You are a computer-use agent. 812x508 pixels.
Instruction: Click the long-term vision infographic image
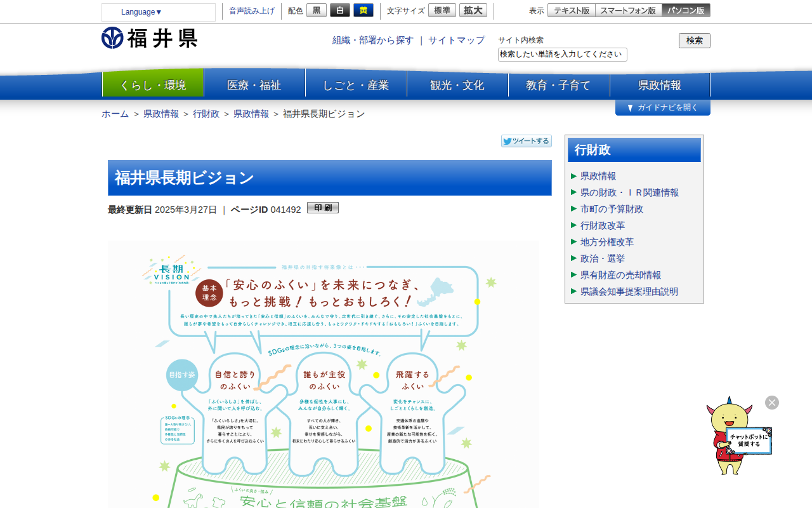(x=324, y=374)
